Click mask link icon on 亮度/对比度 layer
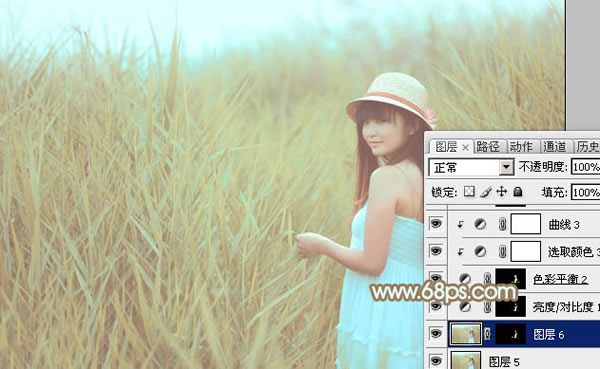Image resolution: width=600 pixels, height=369 pixels. click(x=488, y=306)
